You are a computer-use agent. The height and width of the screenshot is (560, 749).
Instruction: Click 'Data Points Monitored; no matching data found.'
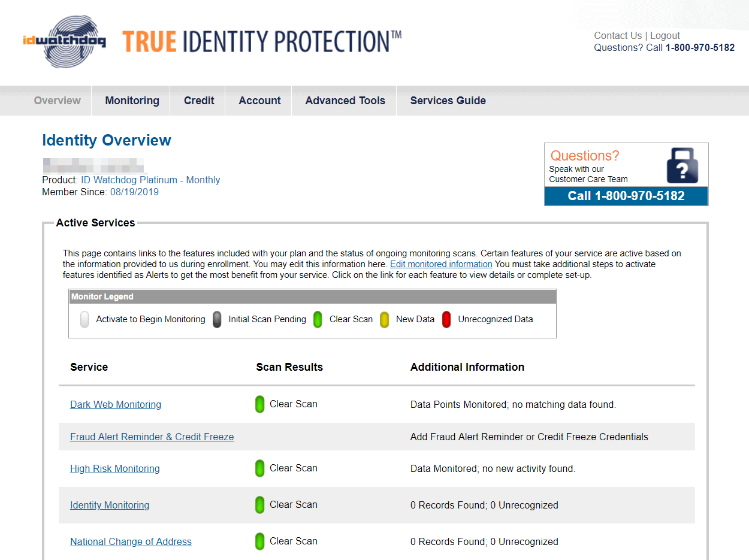click(x=513, y=405)
